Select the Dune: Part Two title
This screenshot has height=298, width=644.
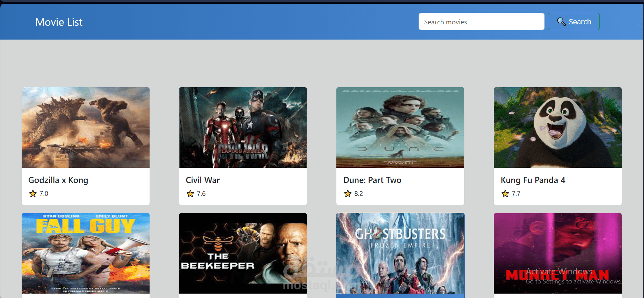[x=372, y=180]
